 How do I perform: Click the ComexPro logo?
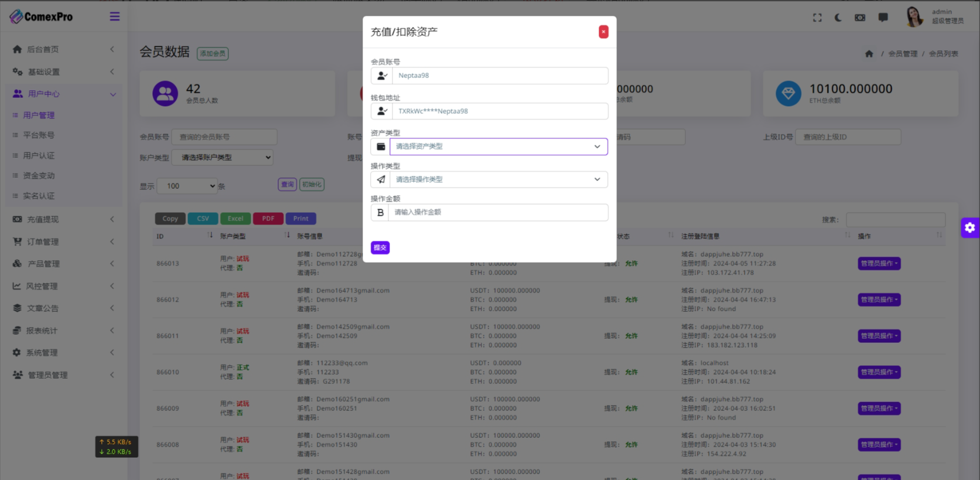tap(42, 16)
